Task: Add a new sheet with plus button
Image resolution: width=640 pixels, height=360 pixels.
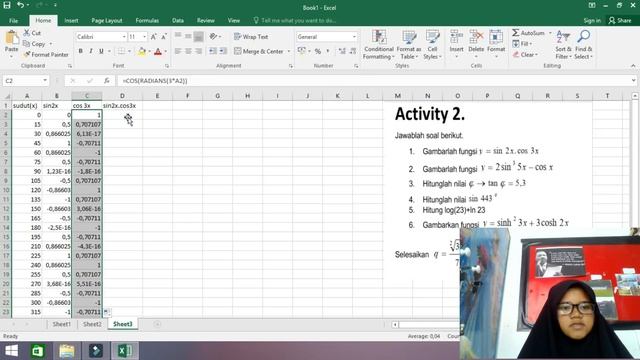Action: click(x=157, y=324)
